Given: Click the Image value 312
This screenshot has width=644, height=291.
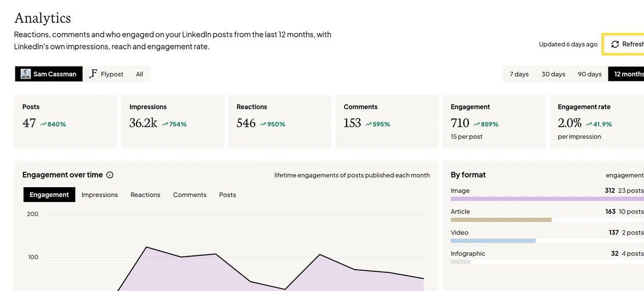Looking at the screenshot, I should [x=610, y=191].
